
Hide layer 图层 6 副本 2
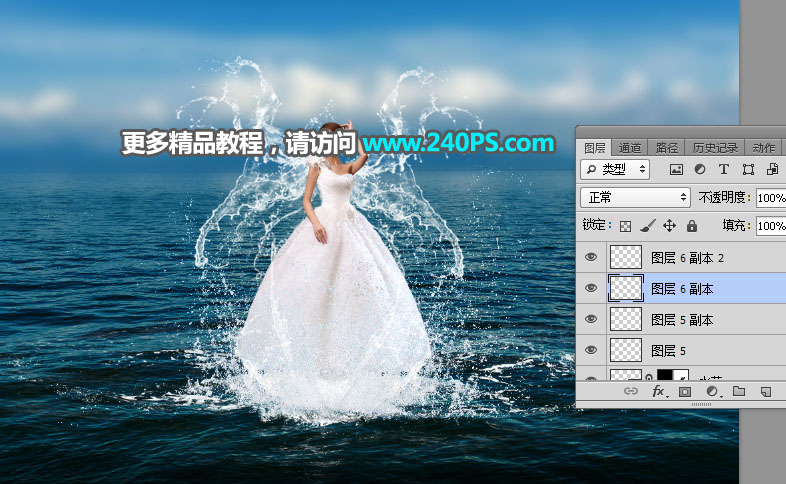(x=591, y=257)
